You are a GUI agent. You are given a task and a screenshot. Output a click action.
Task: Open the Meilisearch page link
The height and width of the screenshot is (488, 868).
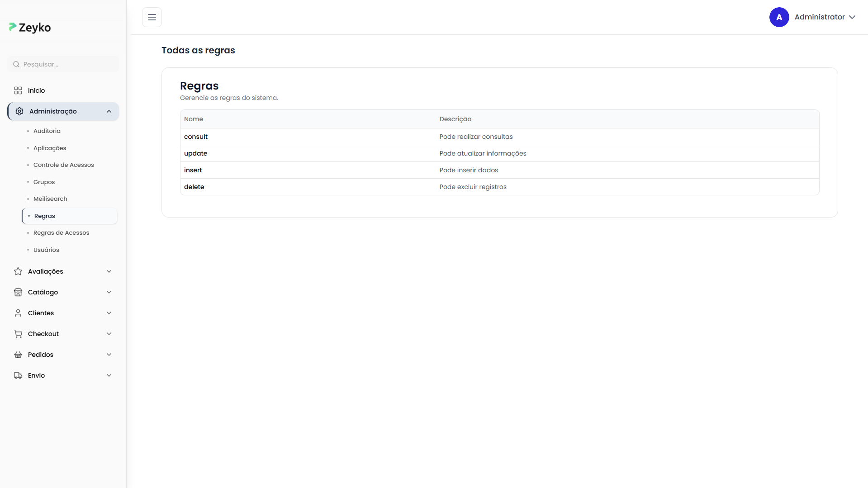50,199
